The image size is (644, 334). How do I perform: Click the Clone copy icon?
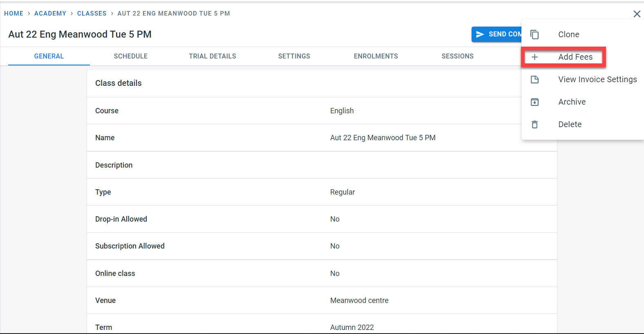coord(534,35)
